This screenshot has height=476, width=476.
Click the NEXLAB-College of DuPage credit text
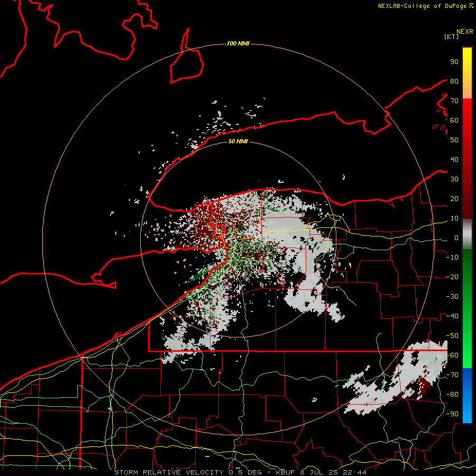pyautogui.click(x=425, y=6)
